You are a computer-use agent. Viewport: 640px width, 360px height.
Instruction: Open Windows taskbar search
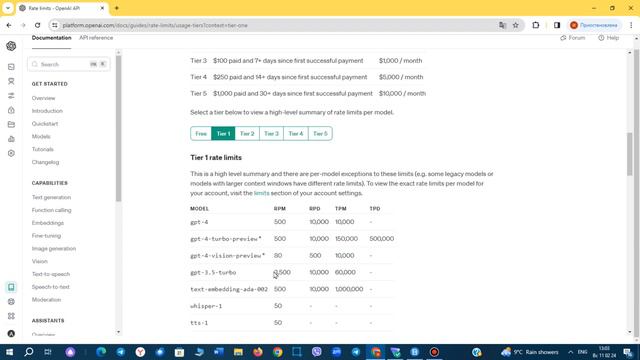(29, 352)
